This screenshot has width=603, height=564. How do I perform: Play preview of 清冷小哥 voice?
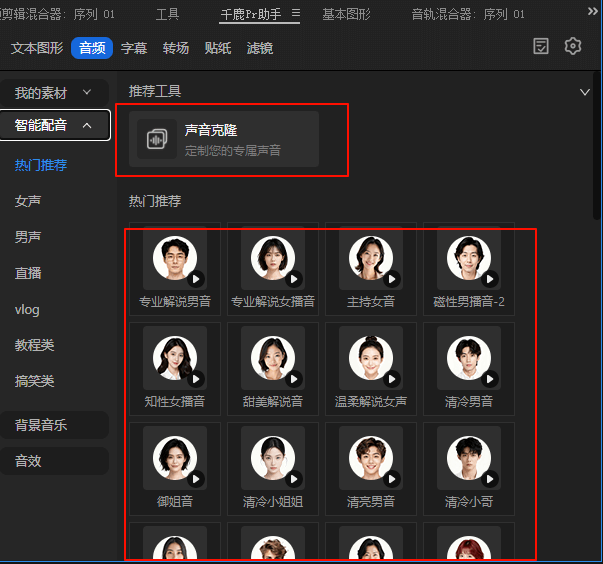coord(490,479)
